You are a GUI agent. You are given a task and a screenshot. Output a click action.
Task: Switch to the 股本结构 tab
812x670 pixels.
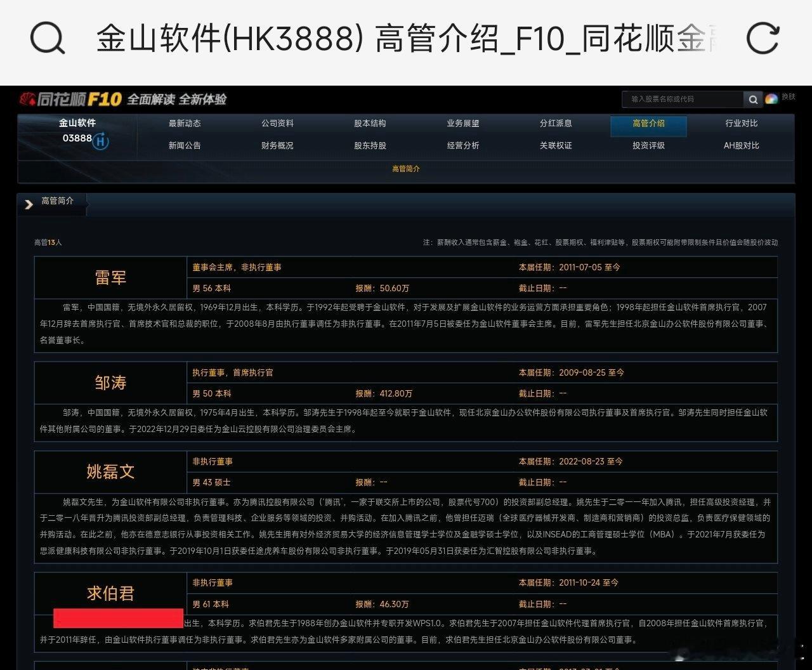click(370, 123)
